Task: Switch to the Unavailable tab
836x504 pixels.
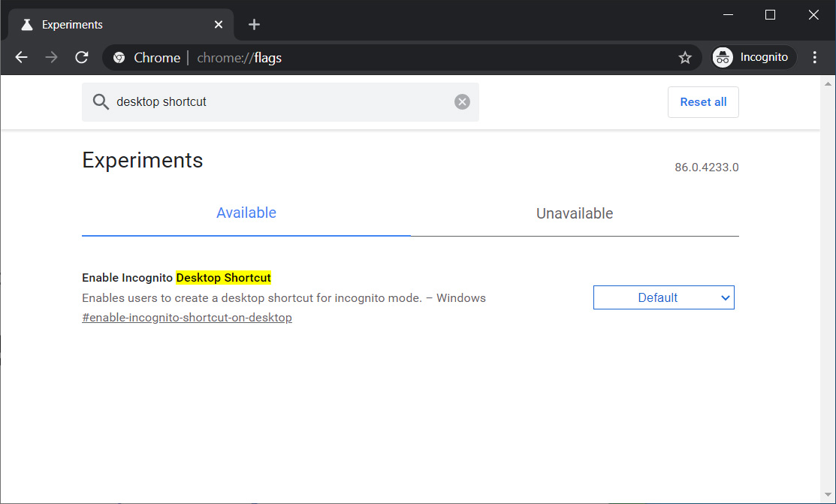Action: 575,213
